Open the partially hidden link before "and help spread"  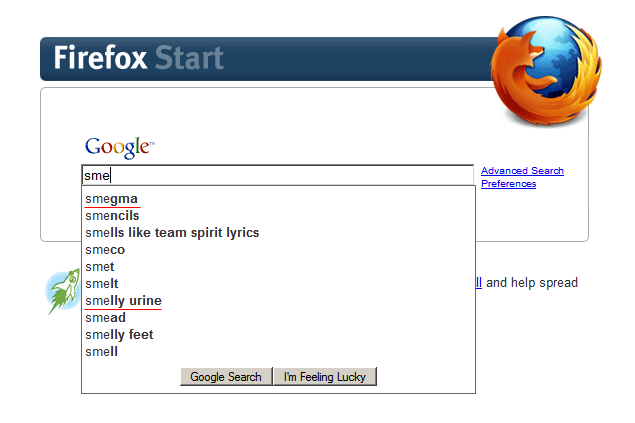(x=479, y=283)
